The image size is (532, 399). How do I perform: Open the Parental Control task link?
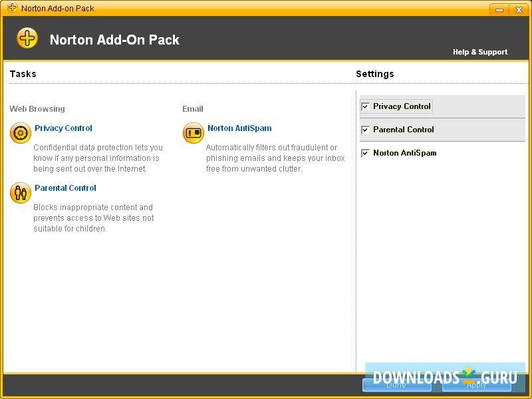click(65, 188)
